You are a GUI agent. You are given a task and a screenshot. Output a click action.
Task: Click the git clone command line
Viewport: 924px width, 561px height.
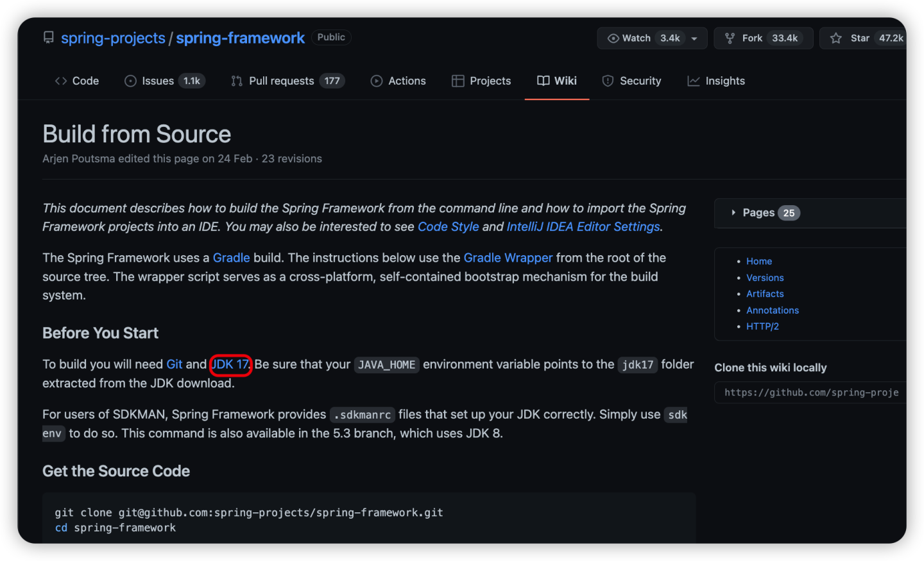[249, 512]
